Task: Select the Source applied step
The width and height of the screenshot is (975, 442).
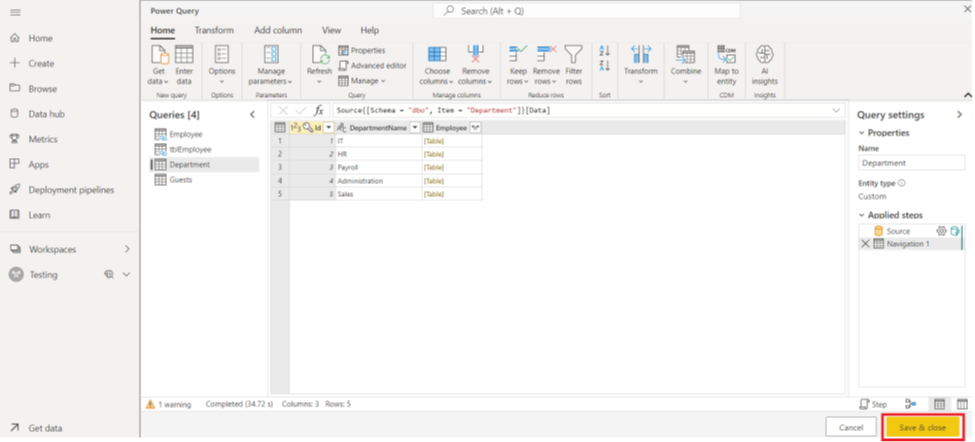Action: (x=898, y=231)
